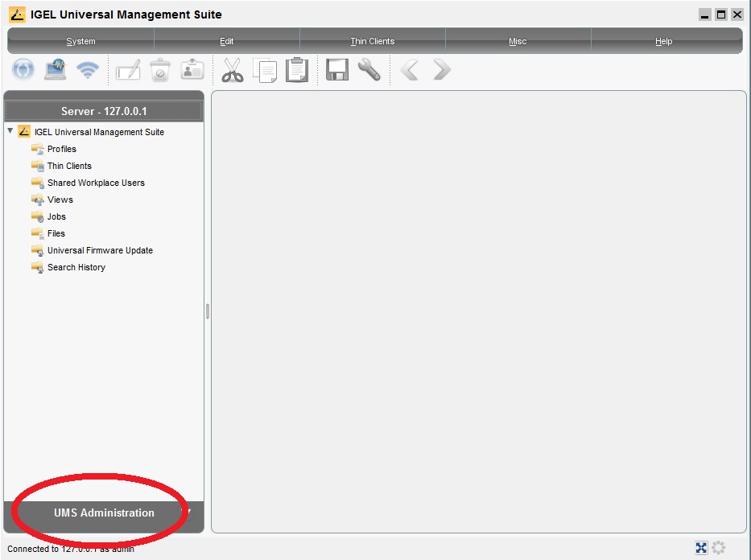Select Shared Workplace Users folder

pyautogui.click(x=96, y=183)
